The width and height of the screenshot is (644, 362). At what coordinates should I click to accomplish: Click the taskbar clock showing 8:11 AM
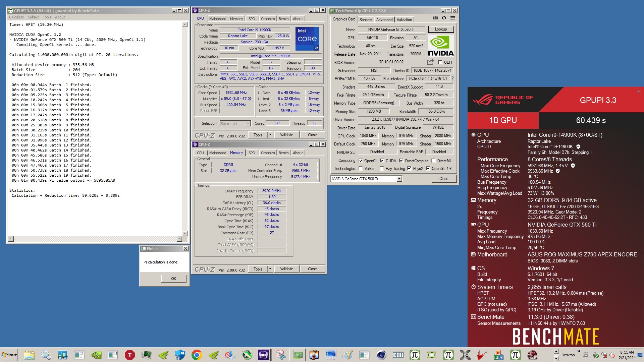(627, 355)
